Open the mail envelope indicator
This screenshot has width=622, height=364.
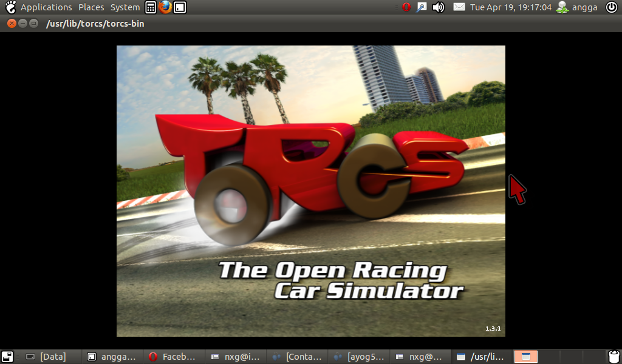[x=459, y=7]
